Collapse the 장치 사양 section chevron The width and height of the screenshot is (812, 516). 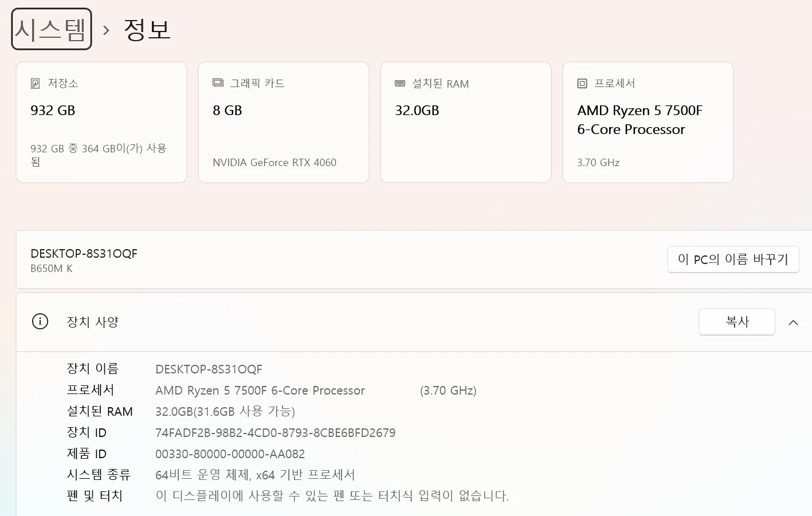click(x=793, y=322)
